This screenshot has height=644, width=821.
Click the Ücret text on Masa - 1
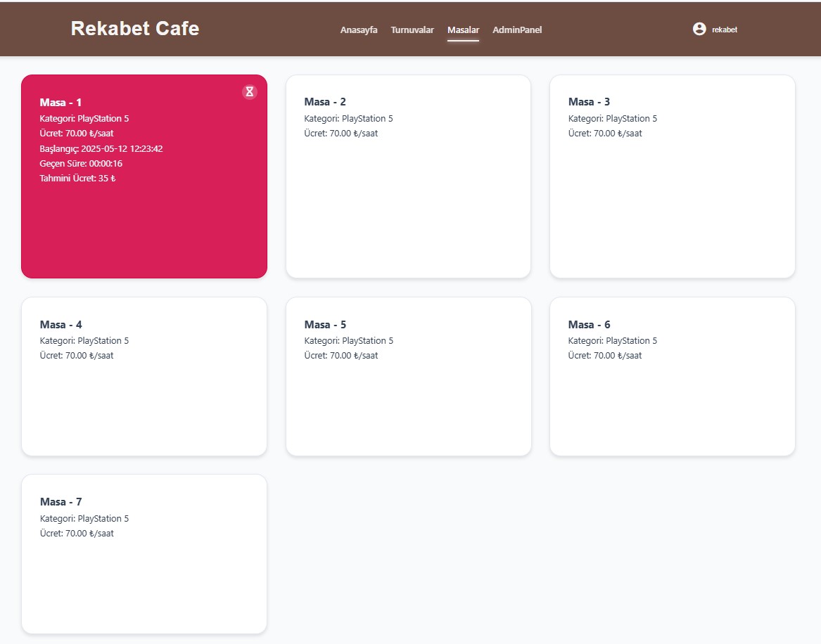[77, 133]
